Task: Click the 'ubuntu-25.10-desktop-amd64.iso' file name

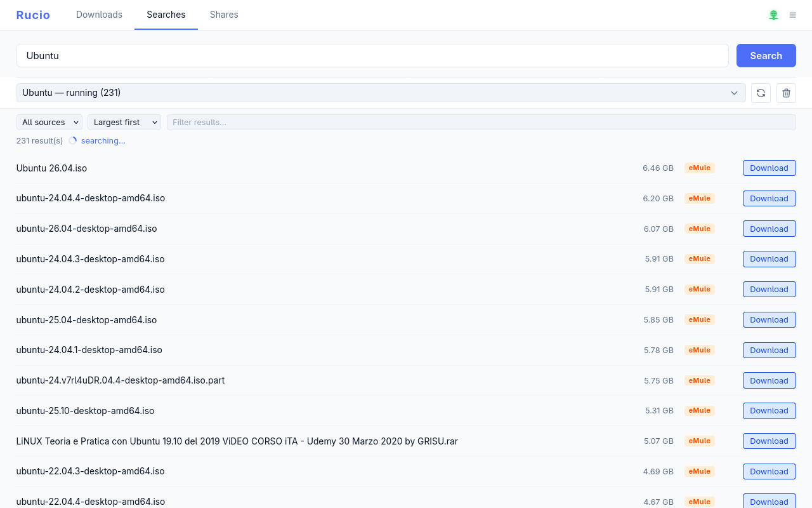Action: pos(85,411)
